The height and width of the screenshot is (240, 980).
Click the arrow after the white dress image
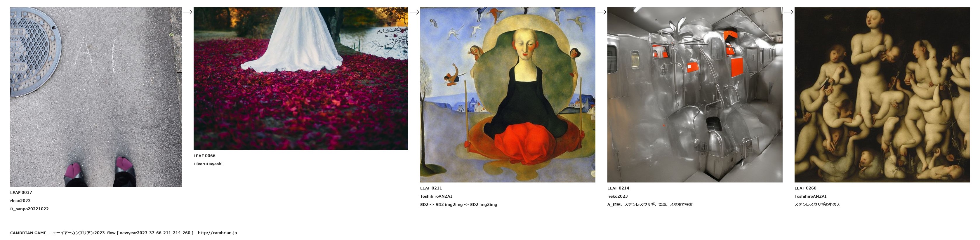(x=414, y=12)
